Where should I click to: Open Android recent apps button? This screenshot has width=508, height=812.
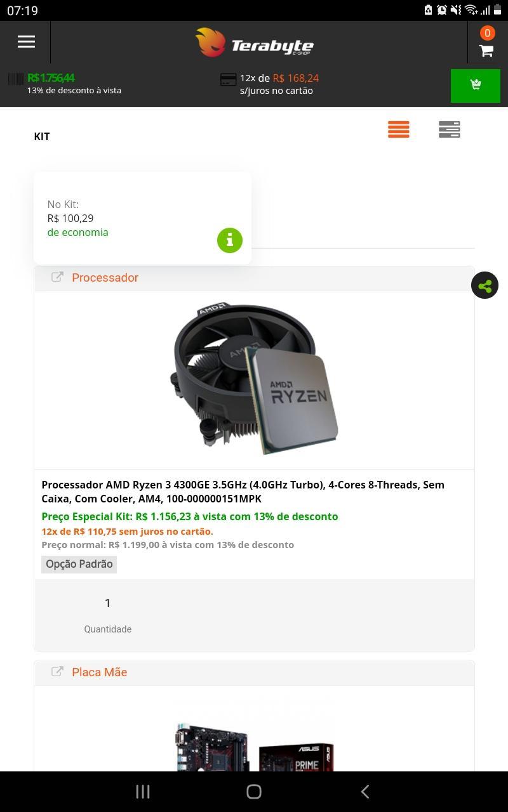tap(143, 791)
